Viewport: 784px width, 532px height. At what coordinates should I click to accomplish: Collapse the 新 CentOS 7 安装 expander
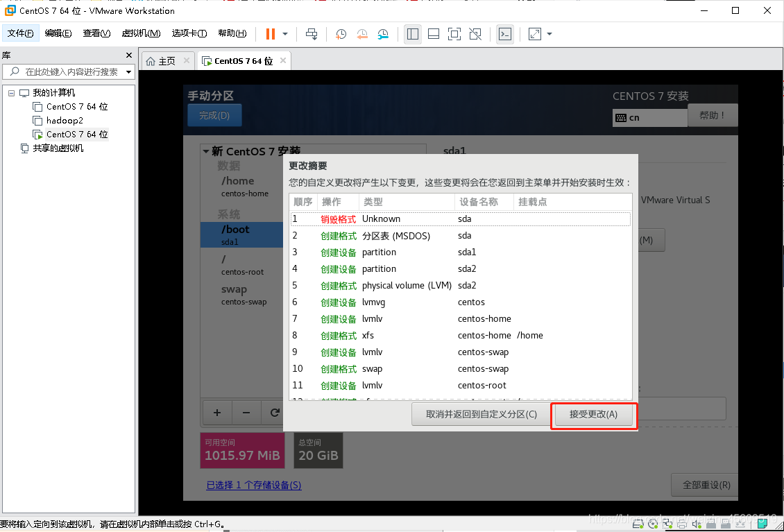(x=205, y=151)
